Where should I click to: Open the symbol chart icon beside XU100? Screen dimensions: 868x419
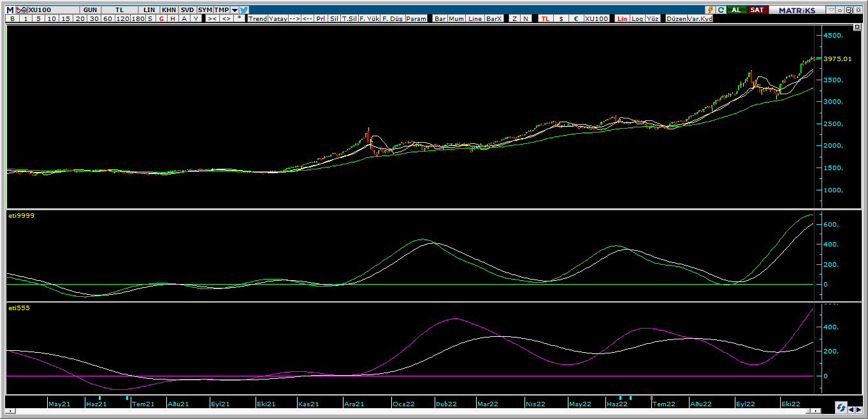click(22, 10)
